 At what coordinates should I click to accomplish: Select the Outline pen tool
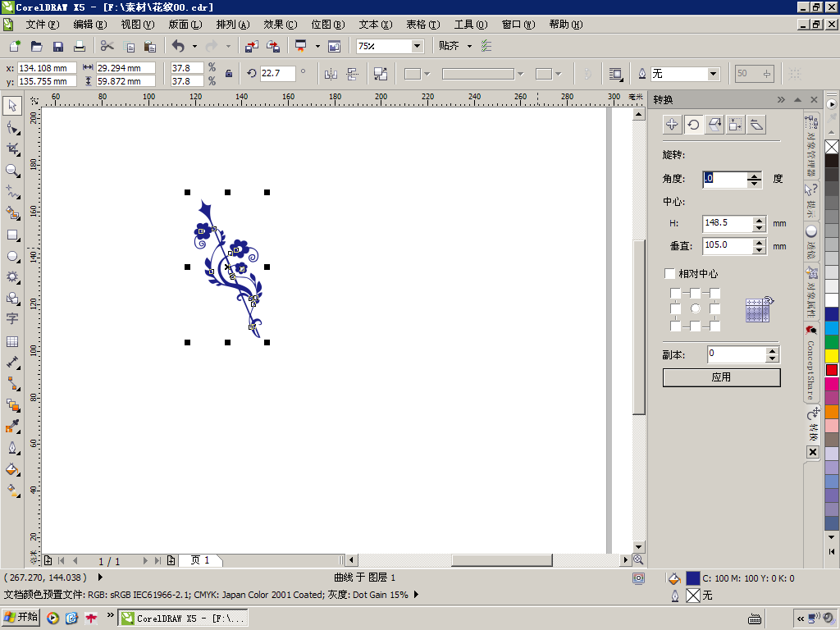[12, 448]
